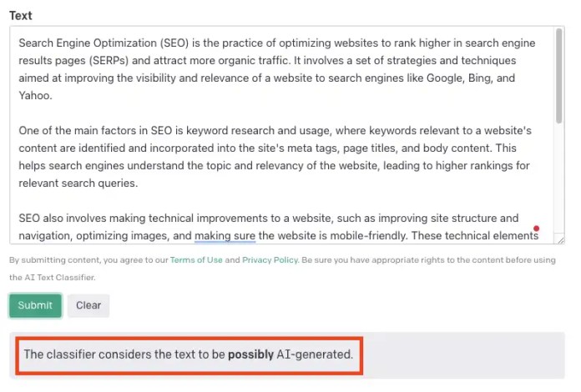Screen dimensions: 581x392
Task: Click the "the AI Text Classifier" disclaimer line
Action: [53, 277]
